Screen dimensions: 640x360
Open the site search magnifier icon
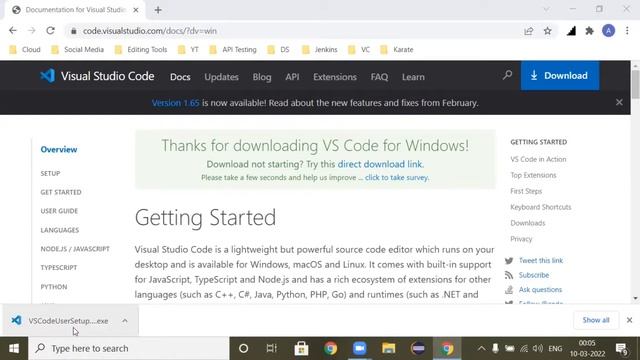click(x=507, y=75)
